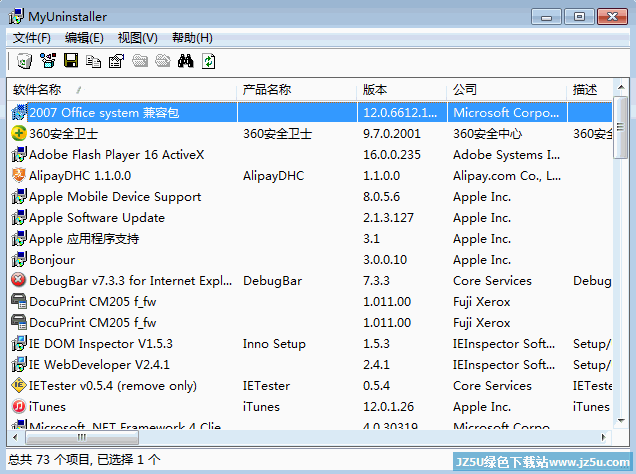Click version 9.7.0.2001 of 360安全卫士
This screenshot has width=636, height=474.
tap(392, 133)
